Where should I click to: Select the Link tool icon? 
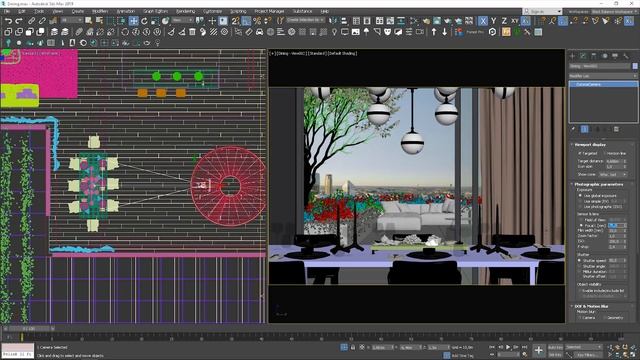31,21
